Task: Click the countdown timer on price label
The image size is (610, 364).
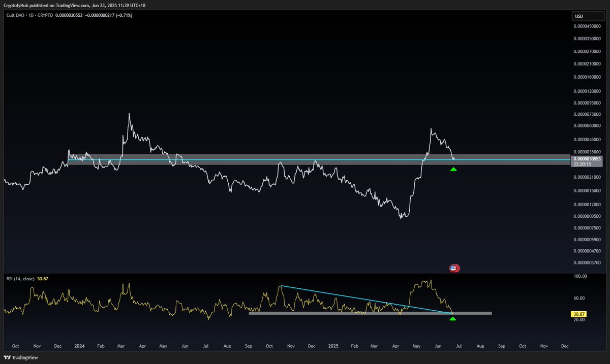Action: [583, 163]
